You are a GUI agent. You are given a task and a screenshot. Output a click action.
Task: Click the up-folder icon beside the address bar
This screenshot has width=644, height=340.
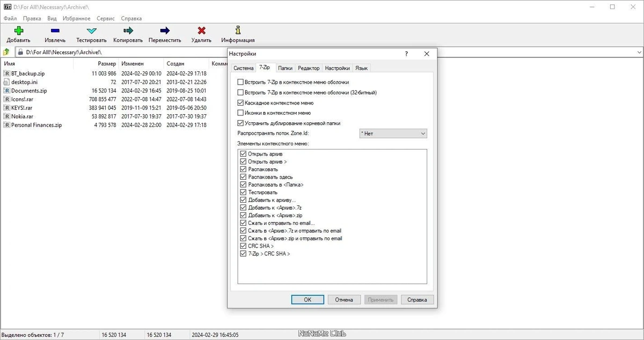[x=6, y=52]
